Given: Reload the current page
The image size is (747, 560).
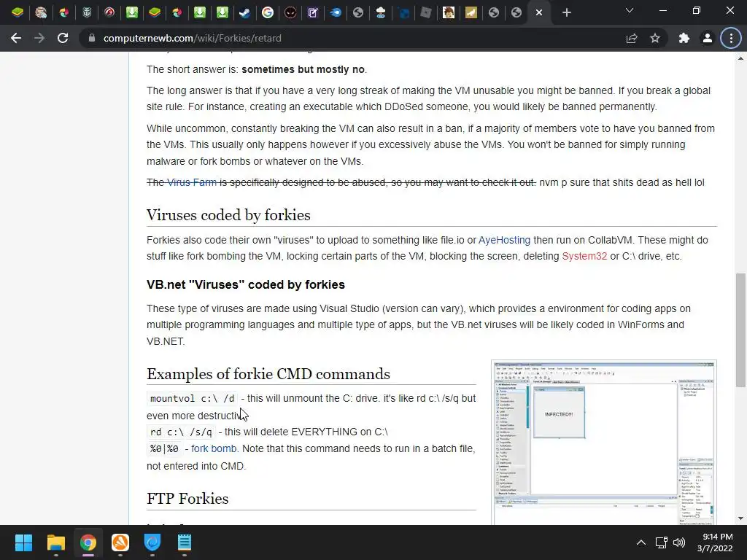Looking at the screenshot, I should (63, 38).
